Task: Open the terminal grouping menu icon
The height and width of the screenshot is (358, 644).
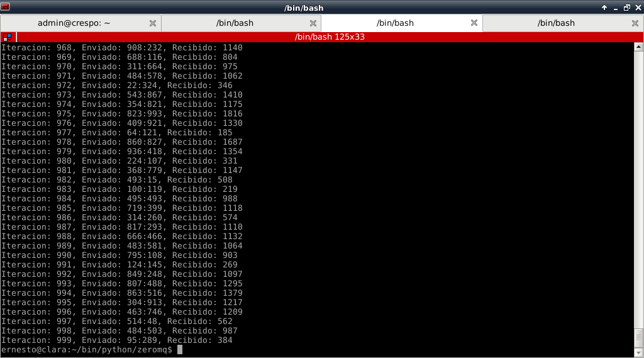Action: coord(7,37)
